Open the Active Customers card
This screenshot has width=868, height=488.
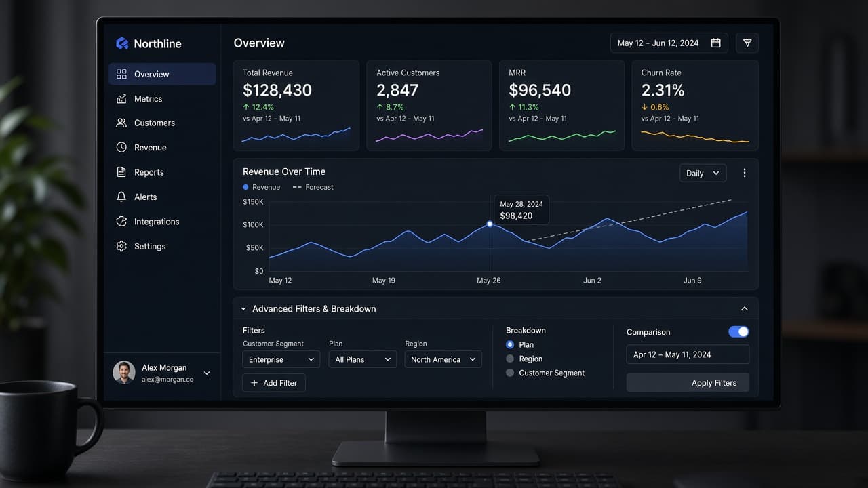coord(429,105)
